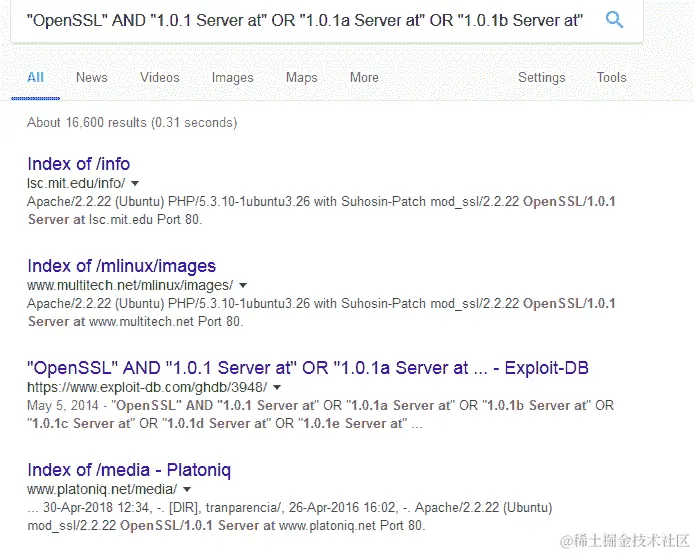The height and width of the screenshot is (554, 695).
Task: Click the www.platoniq.net/media/ URL text
Action: 102,489
